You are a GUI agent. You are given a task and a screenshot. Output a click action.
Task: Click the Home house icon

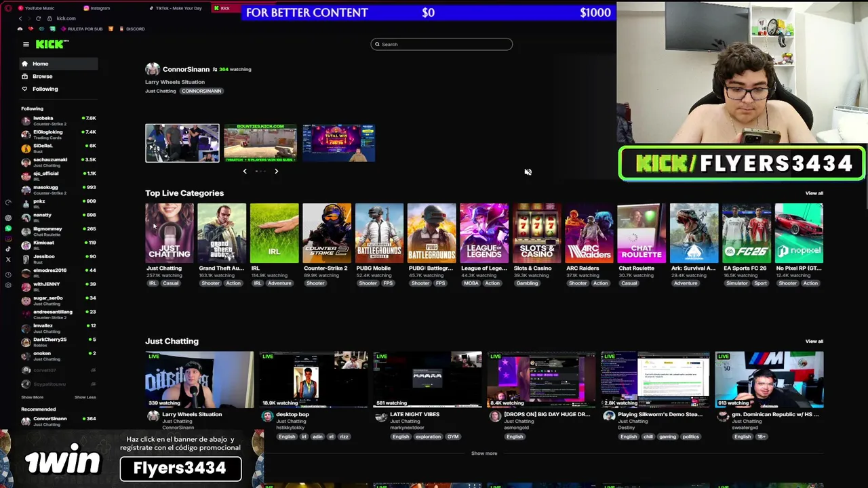click(25, 64)
